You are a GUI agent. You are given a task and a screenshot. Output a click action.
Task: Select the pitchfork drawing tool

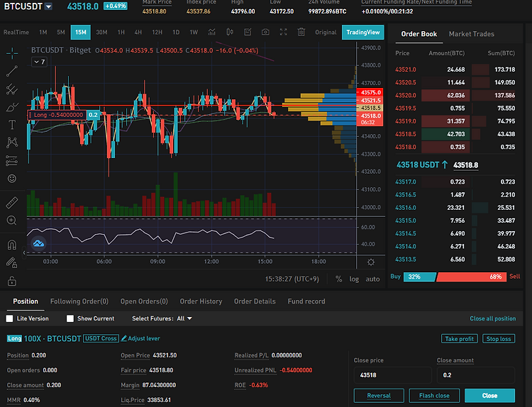click(x=12, y=89)
